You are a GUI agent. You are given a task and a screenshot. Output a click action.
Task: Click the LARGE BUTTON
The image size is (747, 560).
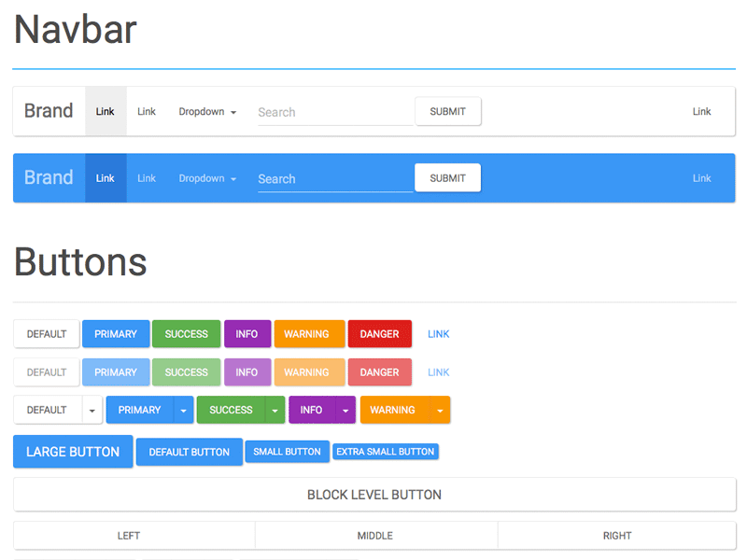73,452
